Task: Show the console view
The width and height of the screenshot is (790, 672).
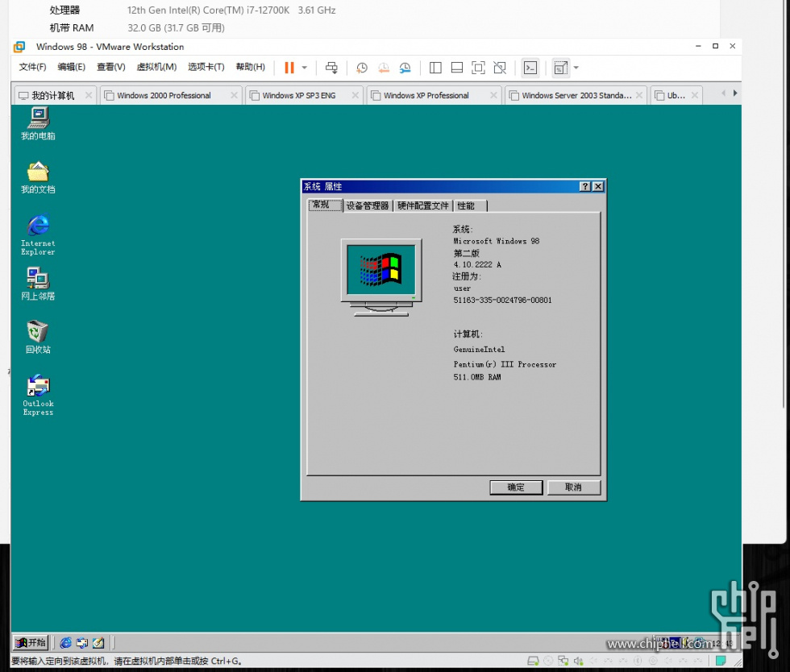Action: pos(530,68)
